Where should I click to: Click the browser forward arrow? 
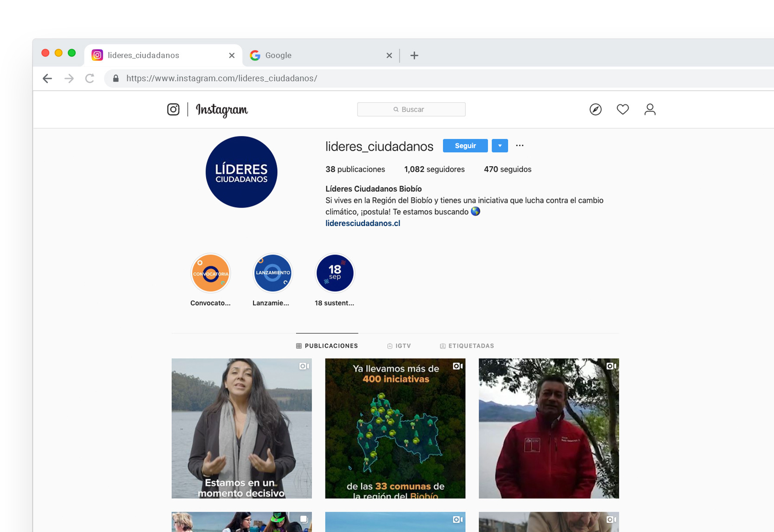tap(69, 78)
